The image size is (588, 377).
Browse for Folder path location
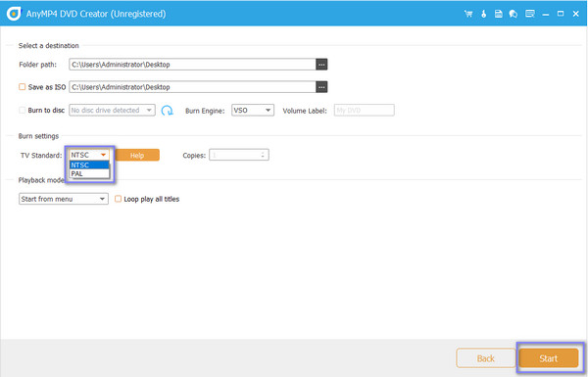point(321,65)
